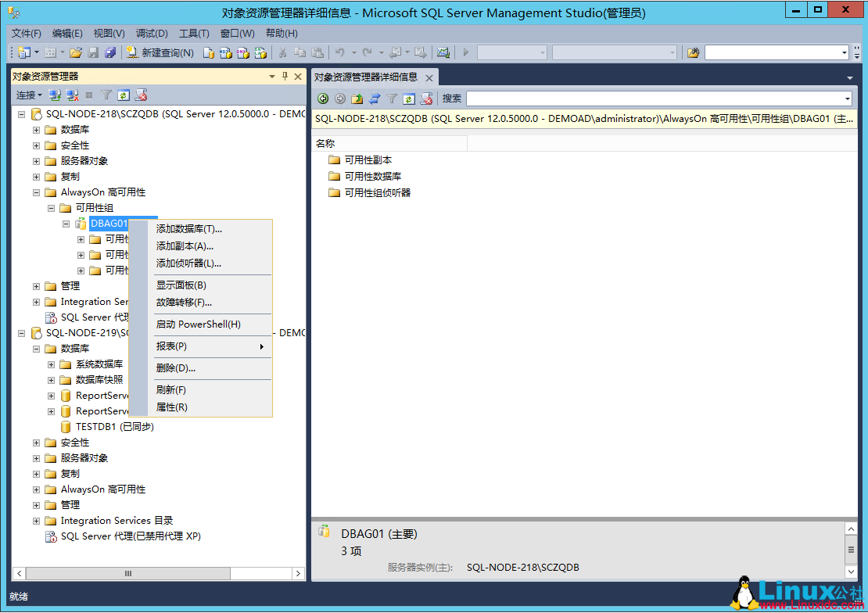
Task: Click the 新建查询 (New Query) toolbar icon
Action: tap(133, 52)
